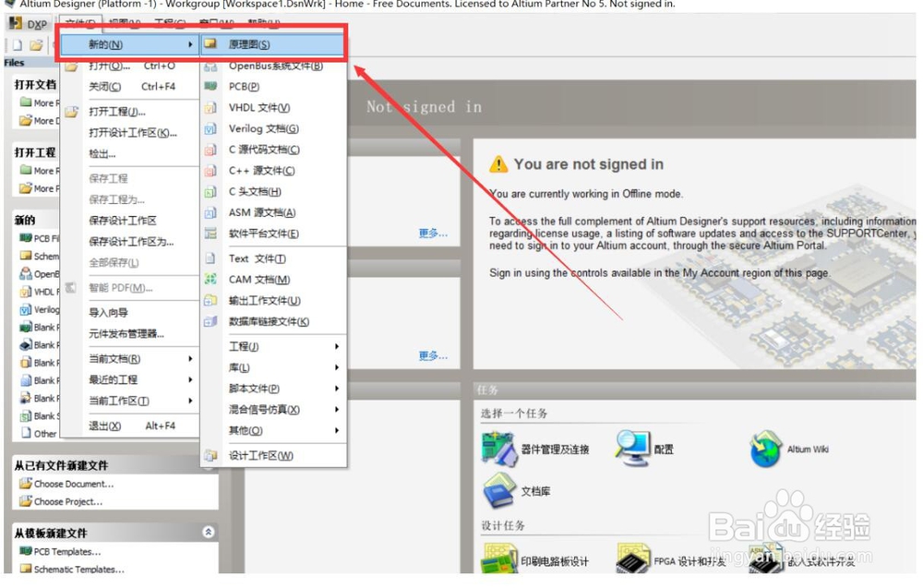Choose 打开设计工作区(K)... menu item
This screenshot has height=588, width=923.
coord(129,132)
